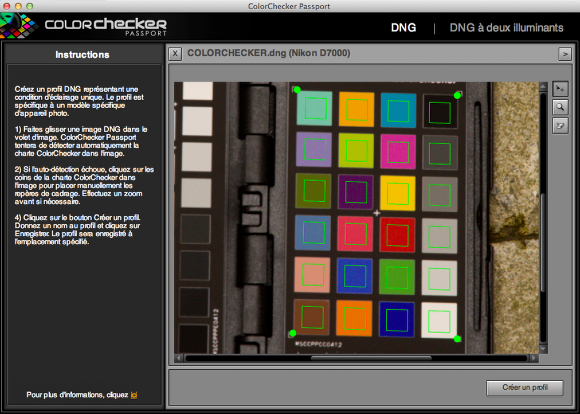Click the image viewer scroll-right arrow
580x414 pixels.
pyautogui.click(x=534, y=358)
